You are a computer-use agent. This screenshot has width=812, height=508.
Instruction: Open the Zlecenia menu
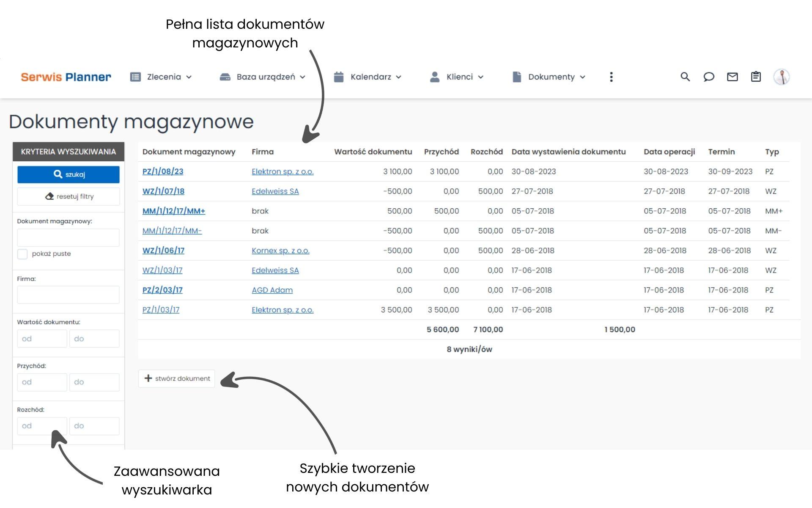[161, 77]
